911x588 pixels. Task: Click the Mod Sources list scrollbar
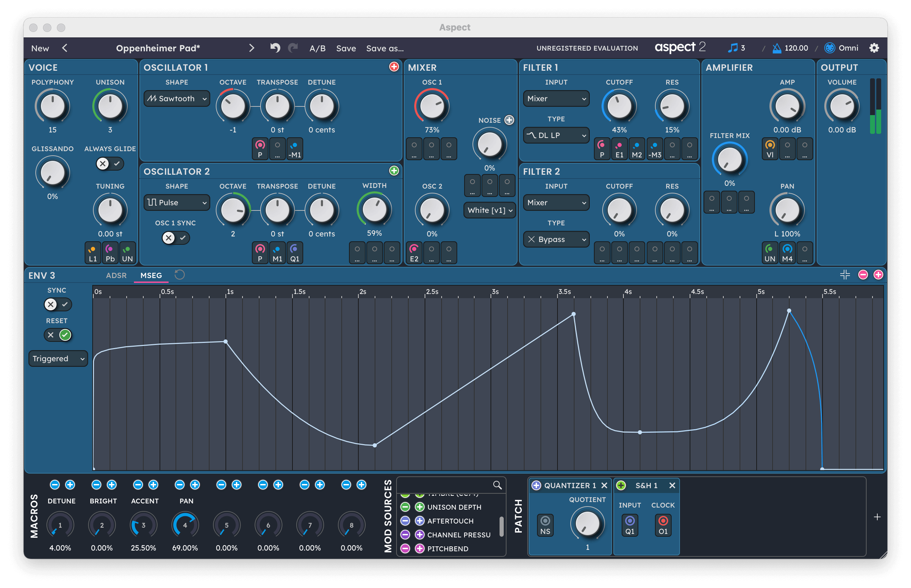point(501,526)
